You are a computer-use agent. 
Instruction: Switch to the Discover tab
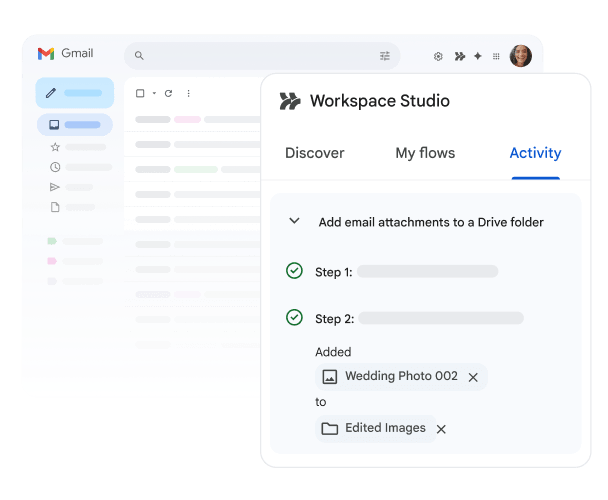point(314,153)
